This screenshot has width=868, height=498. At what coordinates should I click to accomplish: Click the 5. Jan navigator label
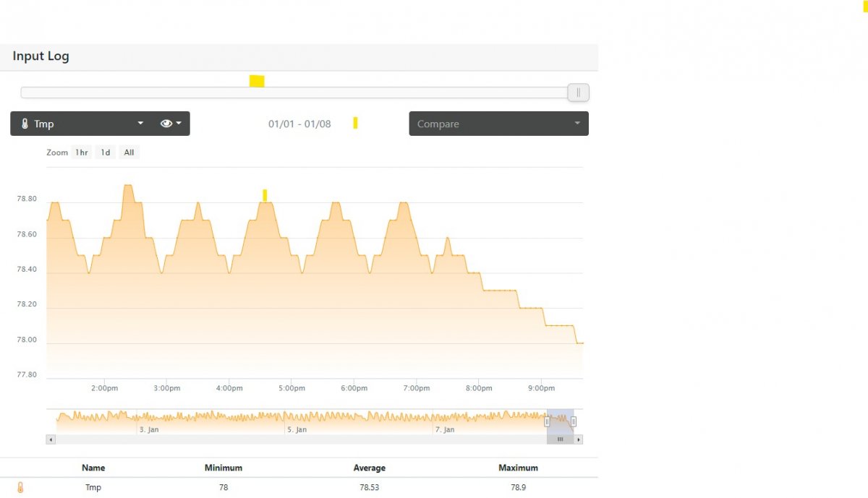pos(297,430)
